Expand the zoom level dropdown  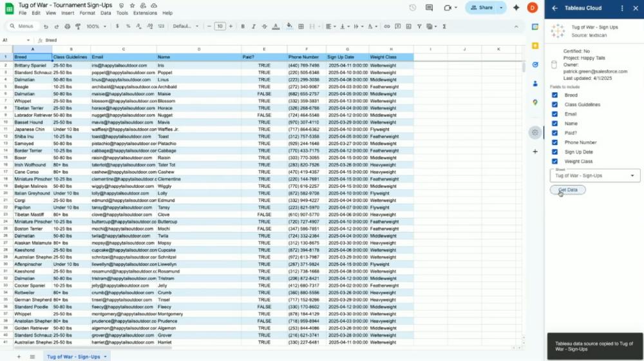pyautogui.click(x=97, y=26)
